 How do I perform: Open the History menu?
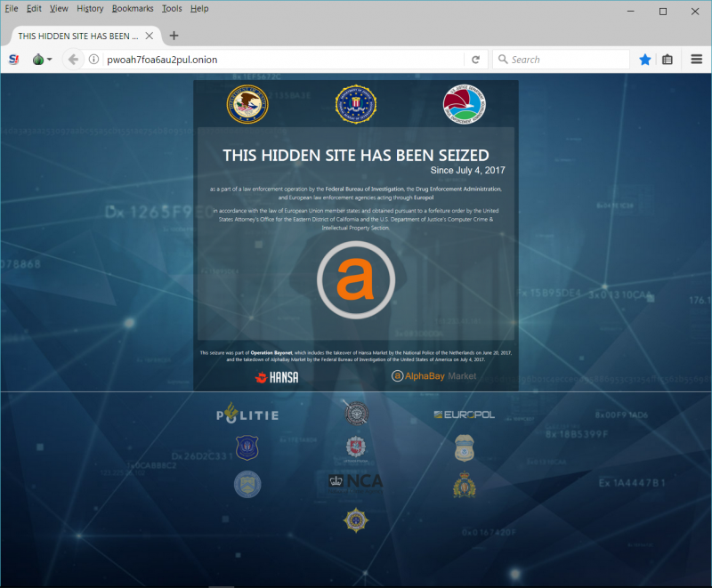tap(90, 8)
